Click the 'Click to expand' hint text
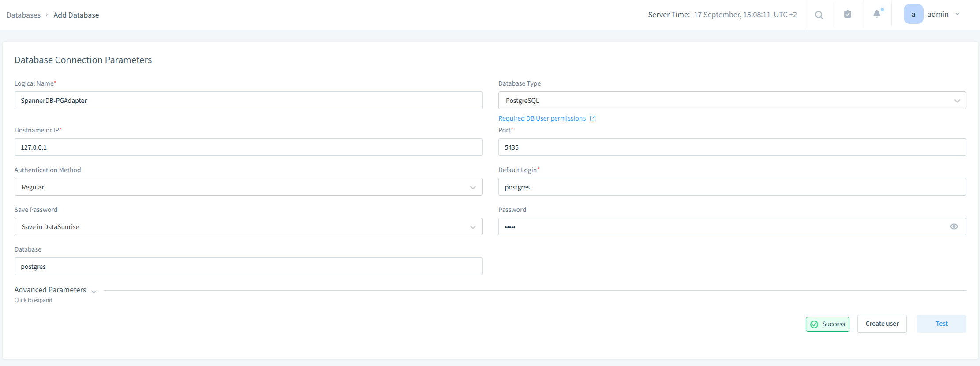Viewport: 980px width, 366px height. pyautogui.click(x=33, y=300)
